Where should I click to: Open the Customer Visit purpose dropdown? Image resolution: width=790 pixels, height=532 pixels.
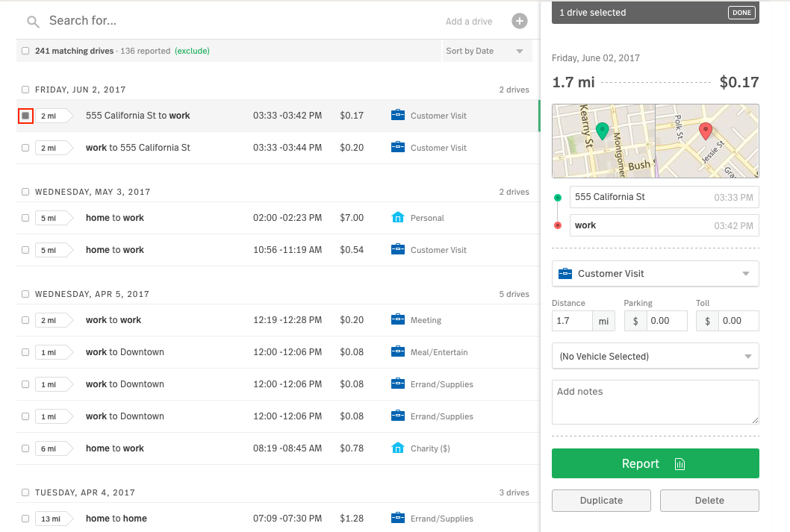pos(656,274)
